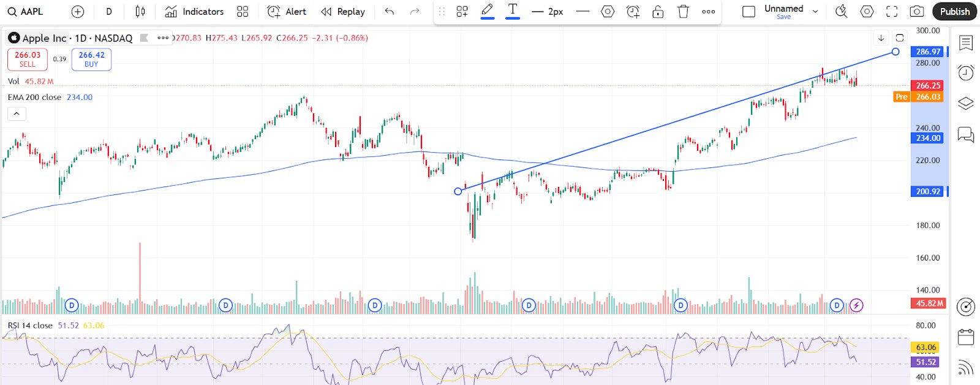This screenshot has width=980, height=385.
Task: Start bar Replay mode
Action: point(343,12)
